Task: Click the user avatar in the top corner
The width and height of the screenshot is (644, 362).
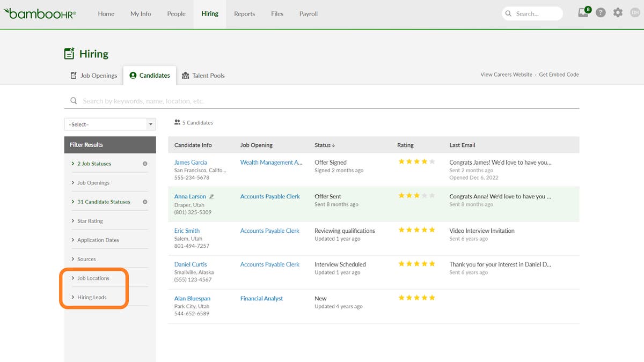Action: click(x=634, y=12)
